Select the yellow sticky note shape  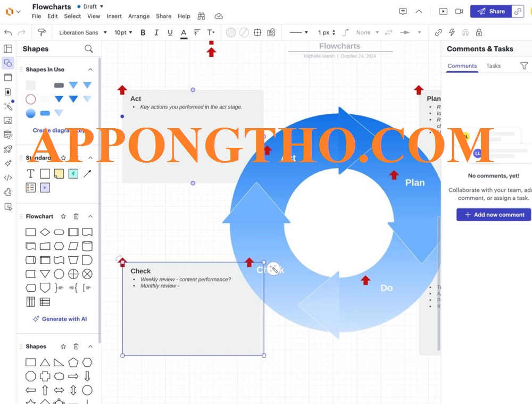tap(59, 173)
